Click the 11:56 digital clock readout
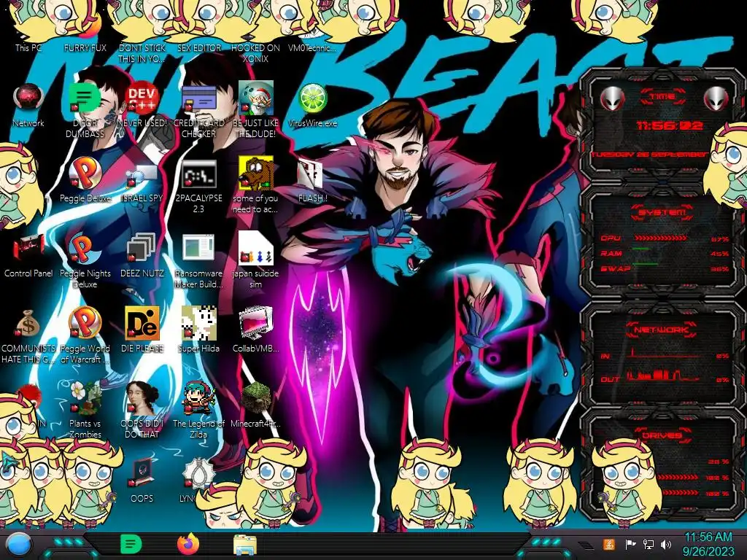This screenshot has height=560, width=747. pos(670,125)
